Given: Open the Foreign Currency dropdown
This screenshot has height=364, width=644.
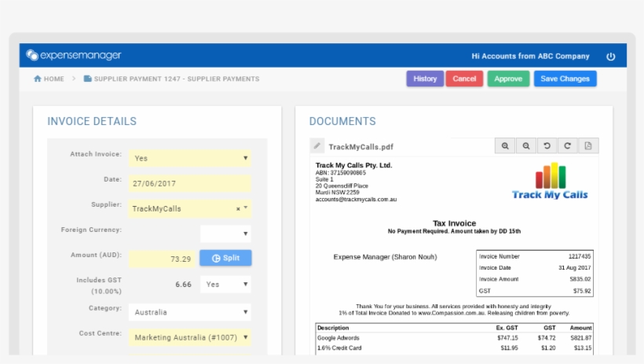Looking at the screenshot, I should (225, 233).
